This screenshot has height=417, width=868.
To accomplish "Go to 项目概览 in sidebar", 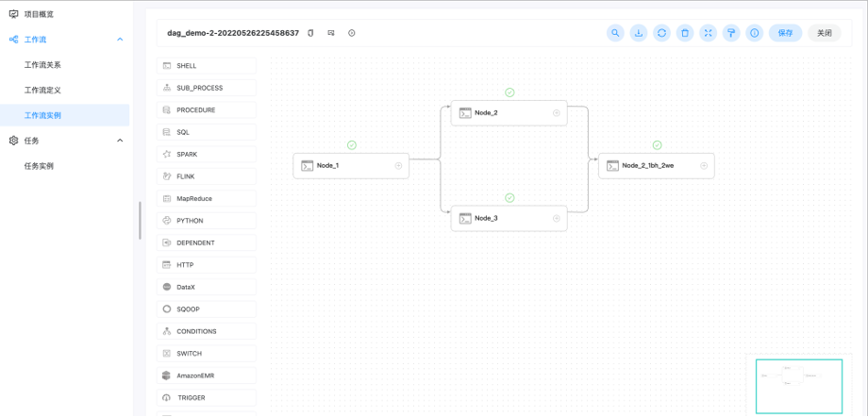I will tap(39, 14).
